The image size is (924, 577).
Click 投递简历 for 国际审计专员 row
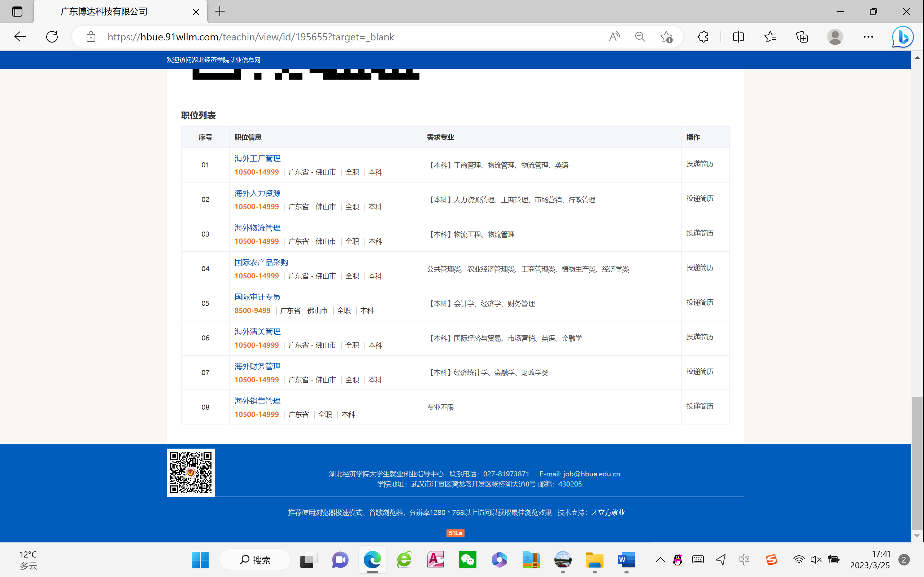[x=699, y=302]
